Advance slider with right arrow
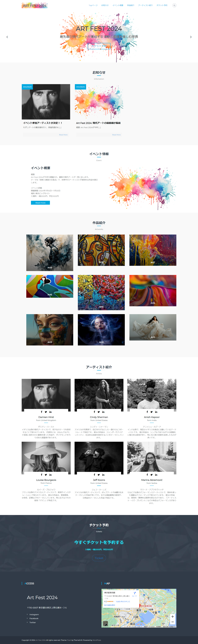This screenshot has height=644, width=198. [191, 37]
